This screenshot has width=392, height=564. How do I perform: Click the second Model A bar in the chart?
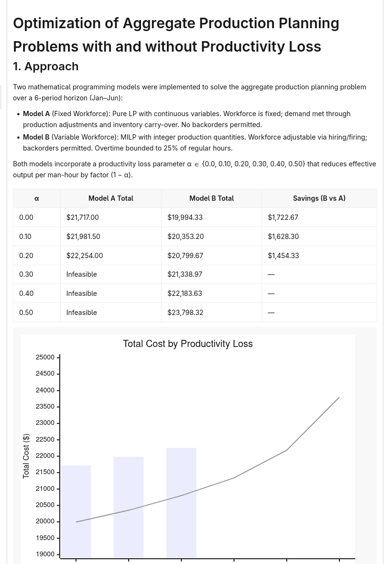129,507
